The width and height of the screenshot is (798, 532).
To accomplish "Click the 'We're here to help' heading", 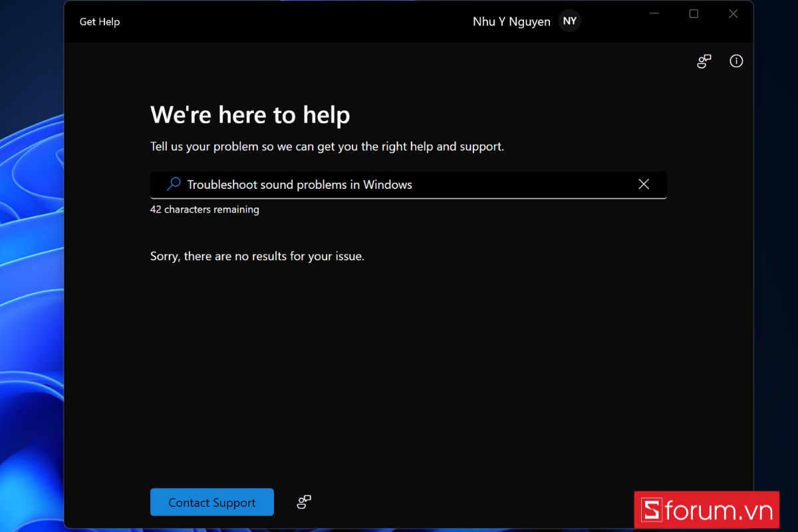I will pyautogui.click(x=250, y=115).
